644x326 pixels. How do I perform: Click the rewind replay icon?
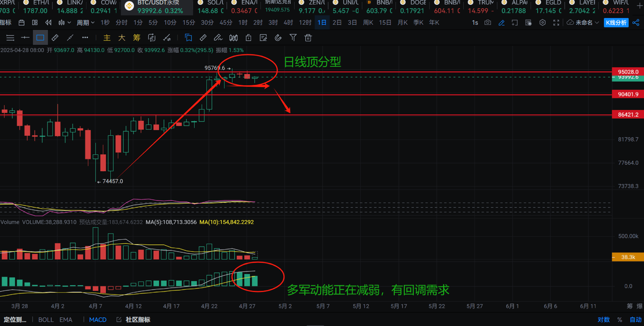48,23
